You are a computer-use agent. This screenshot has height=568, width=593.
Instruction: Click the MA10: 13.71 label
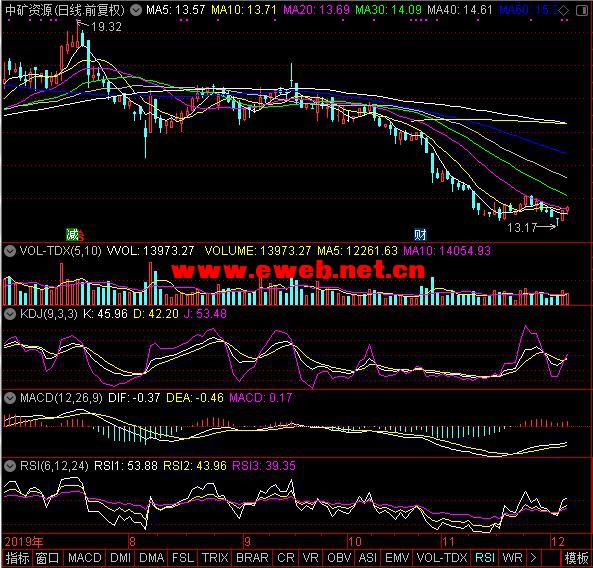[x=244, y=10]
